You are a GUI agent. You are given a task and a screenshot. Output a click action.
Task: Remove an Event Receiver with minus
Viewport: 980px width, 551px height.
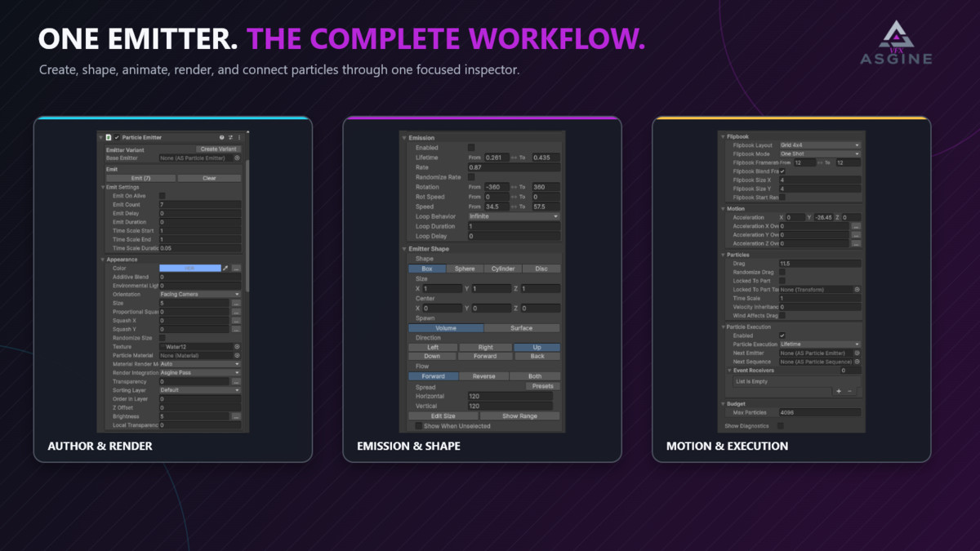click(849, 391)
